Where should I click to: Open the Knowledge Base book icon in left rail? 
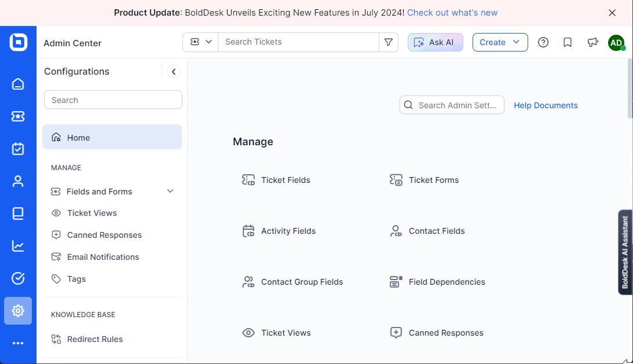tap(18, 214)
